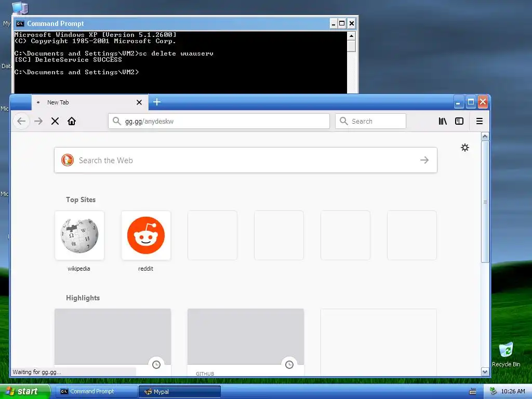The image size is (532, 399).
Task: Click the browser vertical scrollbar thumb
Action: click(485, 202)
